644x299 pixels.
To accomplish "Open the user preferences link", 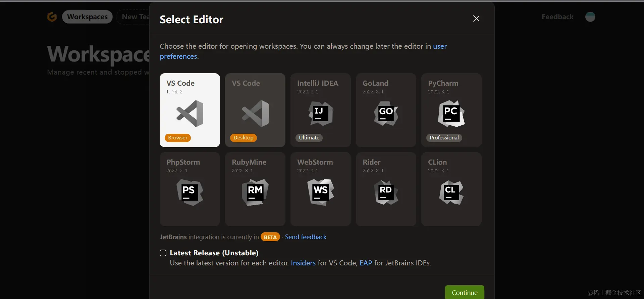I will click(x=303, y=51).
